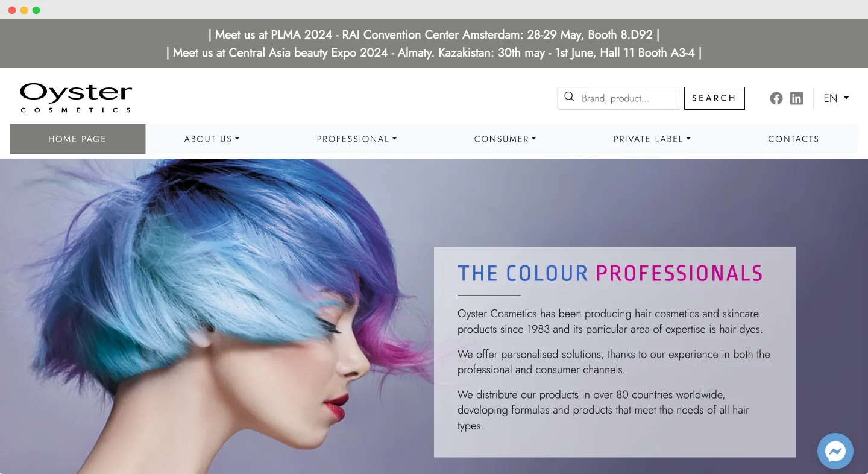Click the Oyster Cosmetics logo

(76, 98)
